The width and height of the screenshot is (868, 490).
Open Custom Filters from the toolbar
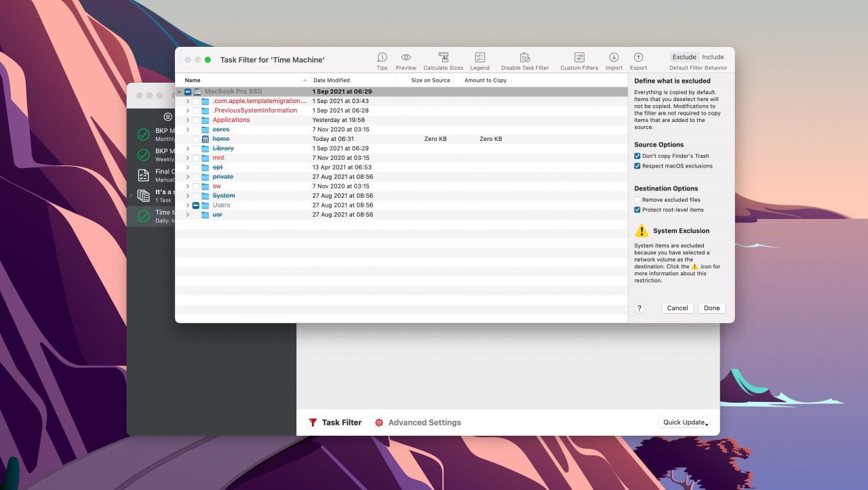(x=579, y=58)
